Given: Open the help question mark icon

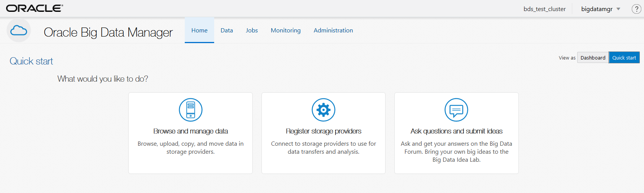Looking at the screenshot, I should tap(636, 9).
